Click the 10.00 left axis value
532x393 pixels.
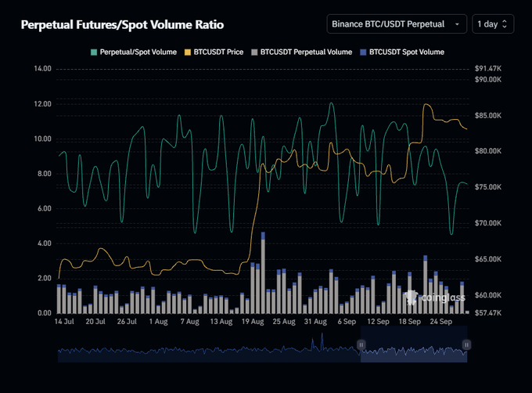tap(43, 139)
